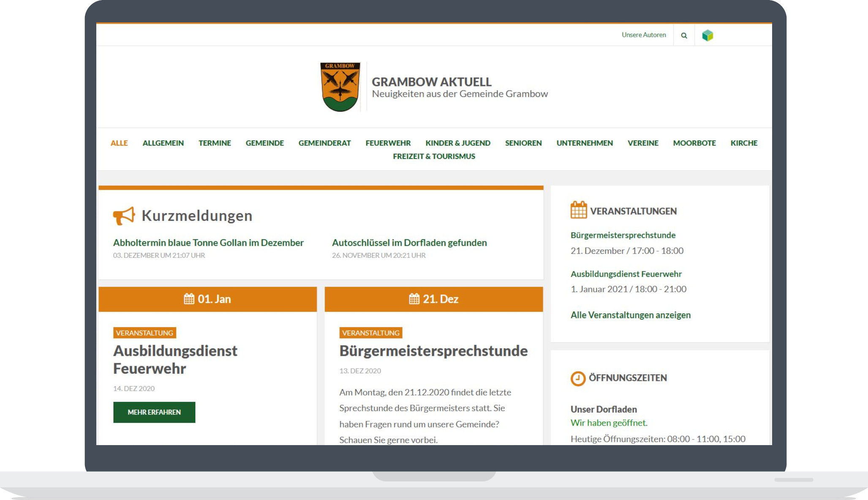The width and height of the screenshot is (868, 500).
Task: Open sidebar Ausbildungsdienst Feuerwehr event link
Action: click(626, 274)
